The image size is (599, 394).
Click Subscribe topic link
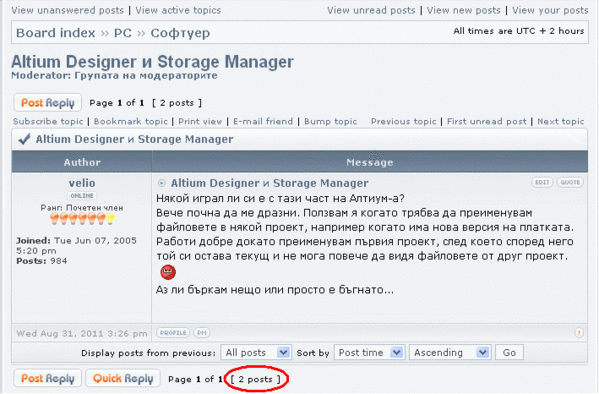pos(48,122)
